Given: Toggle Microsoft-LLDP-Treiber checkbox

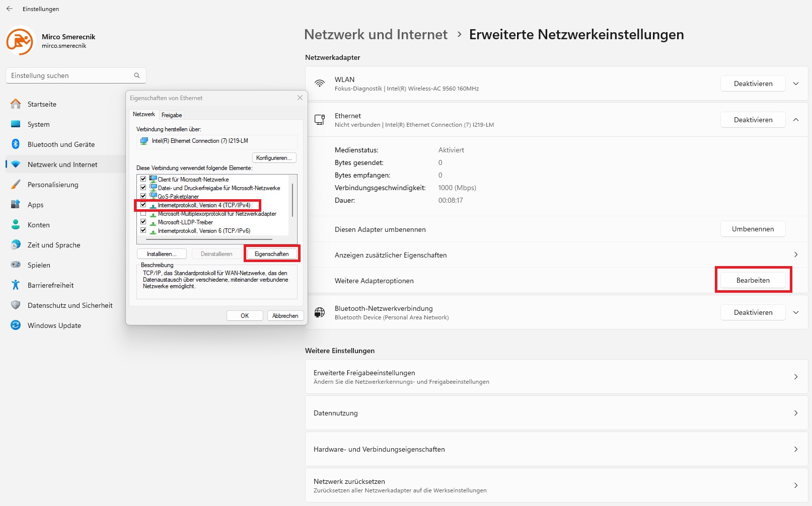Looking at the screenshot, I should coord(143,222).
